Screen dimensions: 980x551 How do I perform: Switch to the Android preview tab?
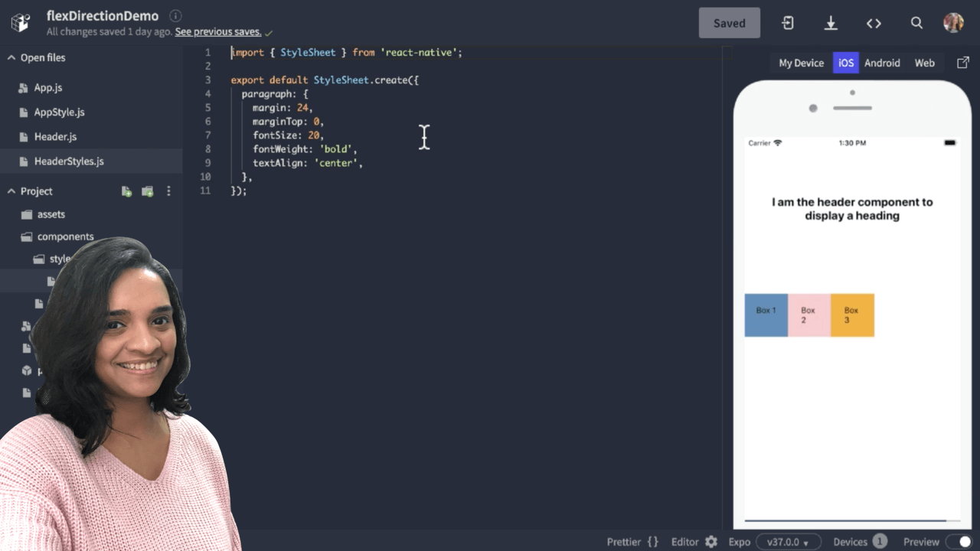(882, 63)
